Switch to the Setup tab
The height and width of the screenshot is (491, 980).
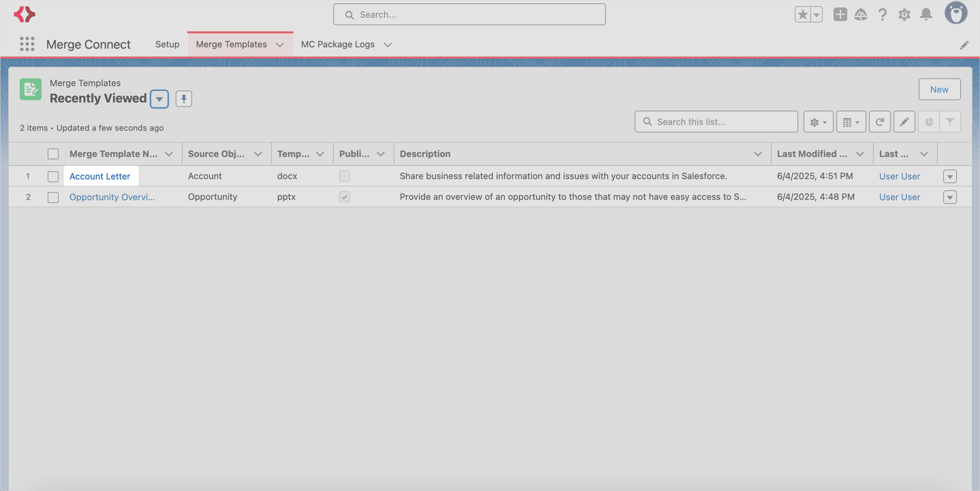(167, 44)
